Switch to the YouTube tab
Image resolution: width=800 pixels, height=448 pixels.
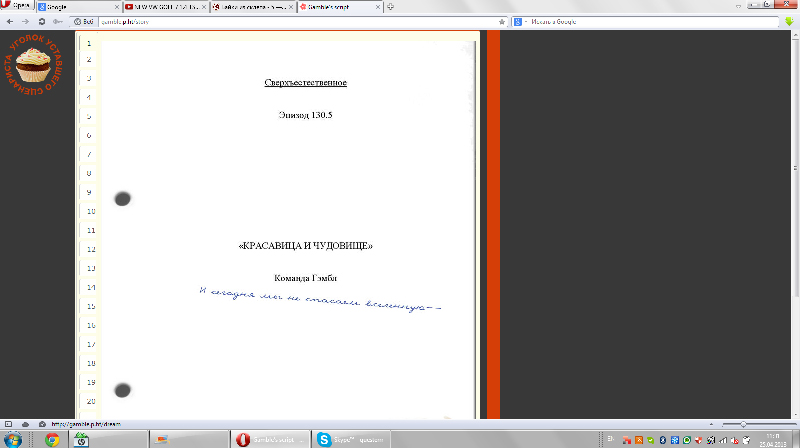coord(165,7)
